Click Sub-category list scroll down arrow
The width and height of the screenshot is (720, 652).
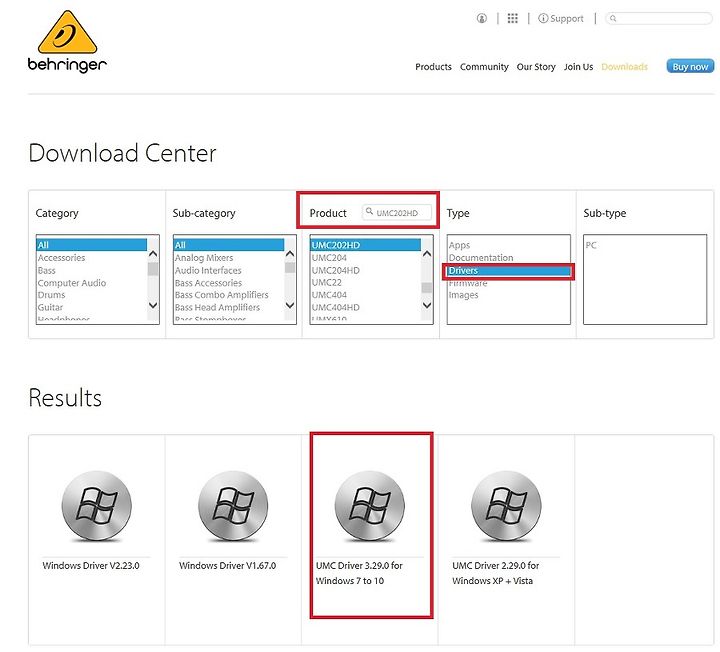[290, 305]
